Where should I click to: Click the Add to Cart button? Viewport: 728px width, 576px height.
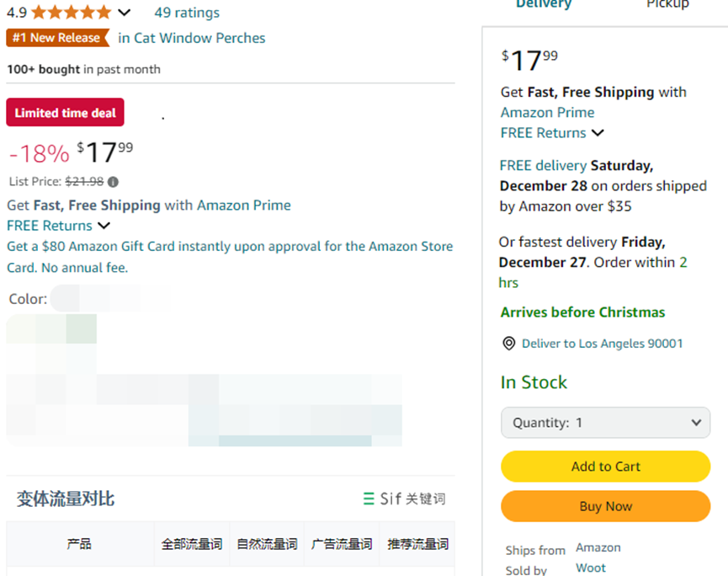[x=605, y=467]
